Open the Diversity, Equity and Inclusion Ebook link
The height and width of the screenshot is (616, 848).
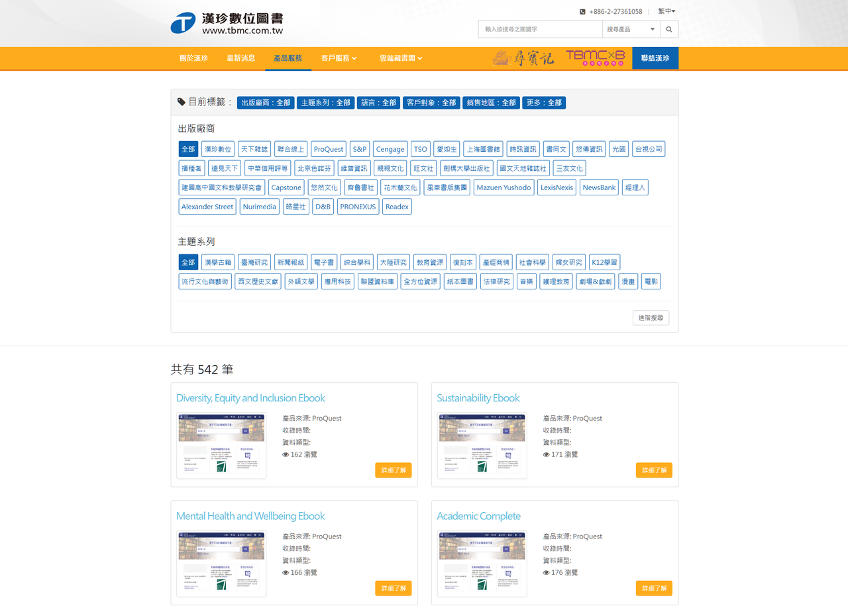point(250,398)
